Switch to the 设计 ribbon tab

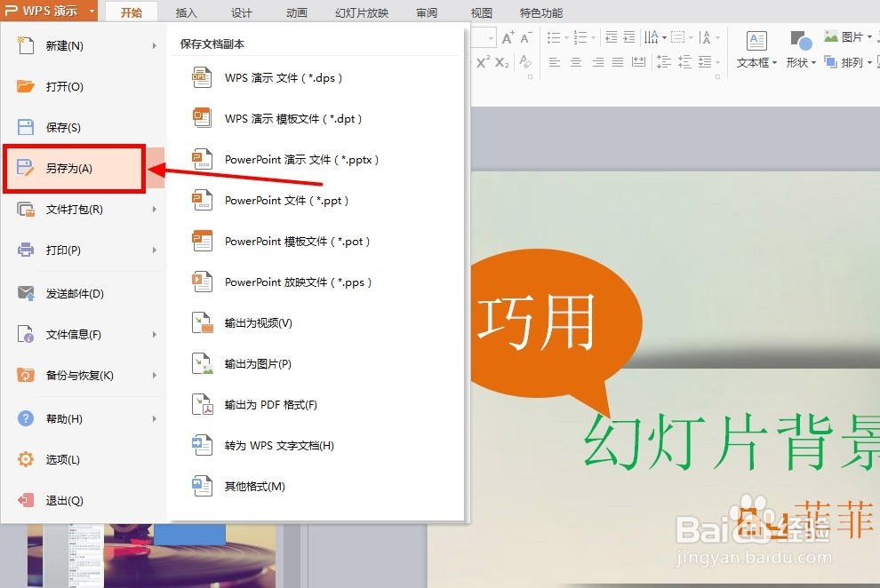[x=241, y=12]
